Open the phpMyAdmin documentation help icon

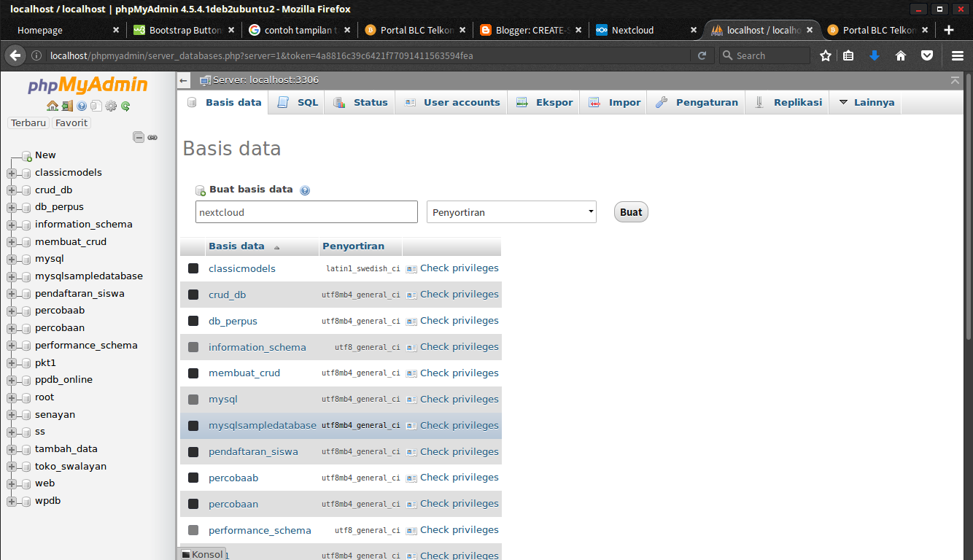(82, 106)
